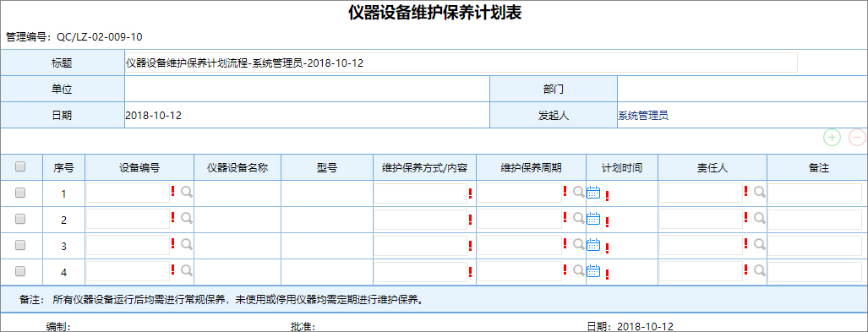Open device number lookup in row 2
This screenshot has height=332, width=868.
(x=187, y=218)
